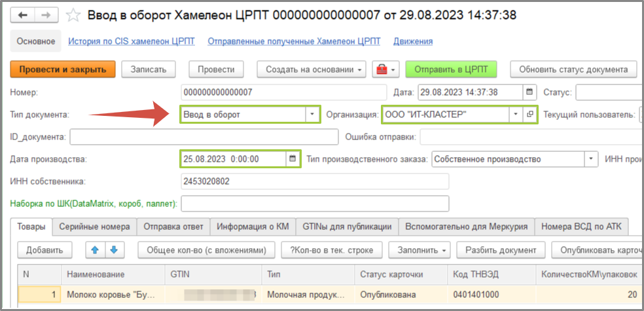This screenshot has height=311, width=644.
Task: Click Тип документа field Ввод в оборот
Action: click(x=243, y=114)
